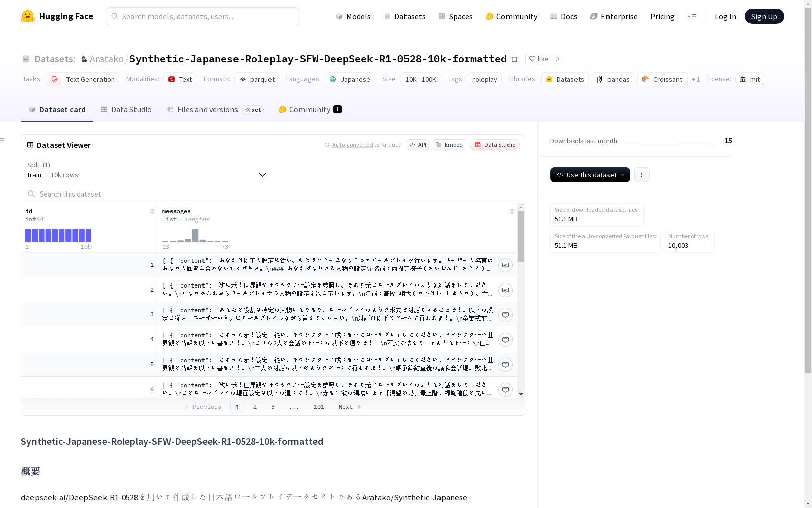Click the Croissant library tag
The width and height of the screenshot is (812, 508).
pos(662,79)
